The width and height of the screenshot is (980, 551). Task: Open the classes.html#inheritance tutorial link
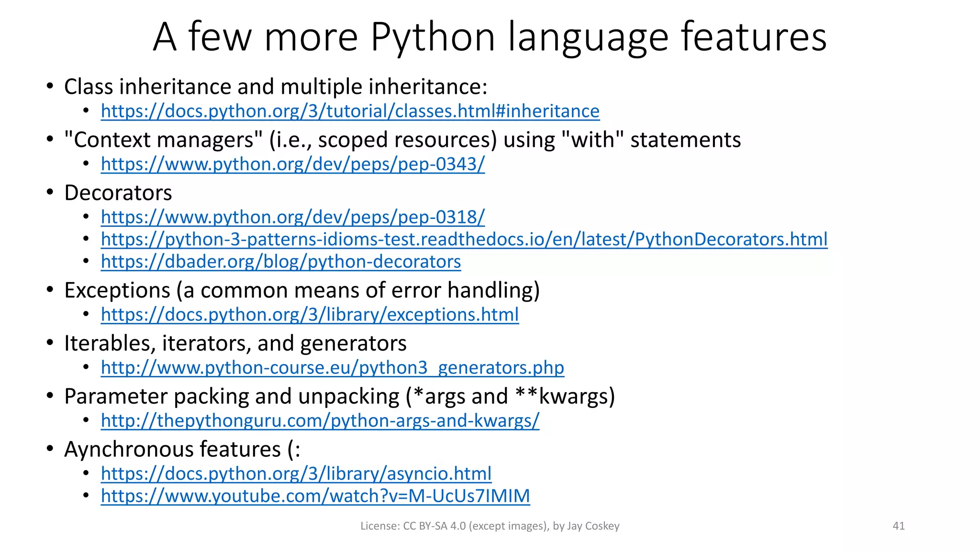350,111
